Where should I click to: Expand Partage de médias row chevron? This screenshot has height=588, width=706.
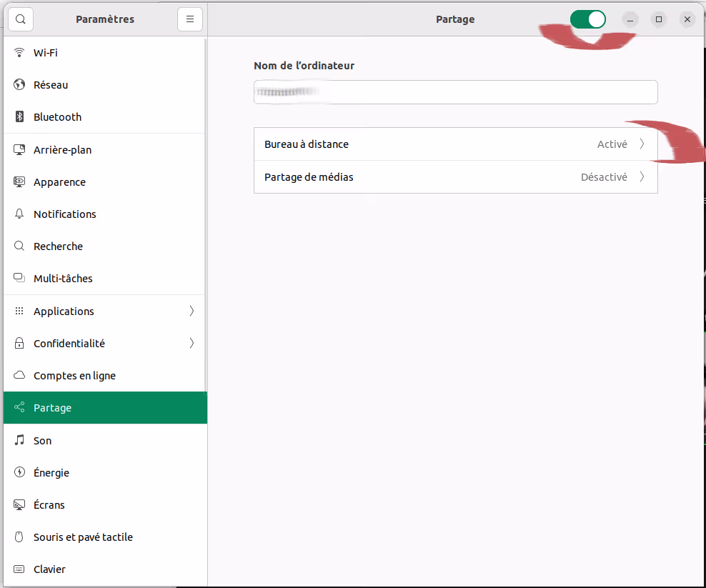click(x=642, y=177)
